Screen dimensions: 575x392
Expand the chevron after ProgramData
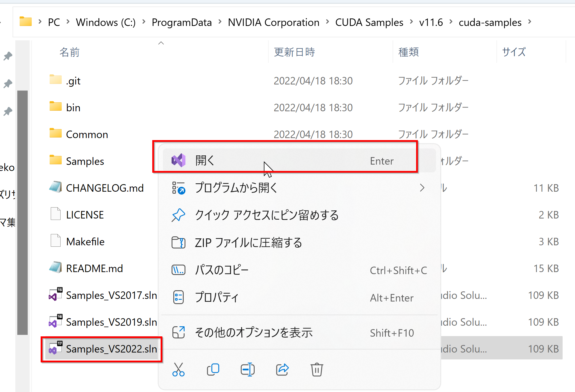220,22
